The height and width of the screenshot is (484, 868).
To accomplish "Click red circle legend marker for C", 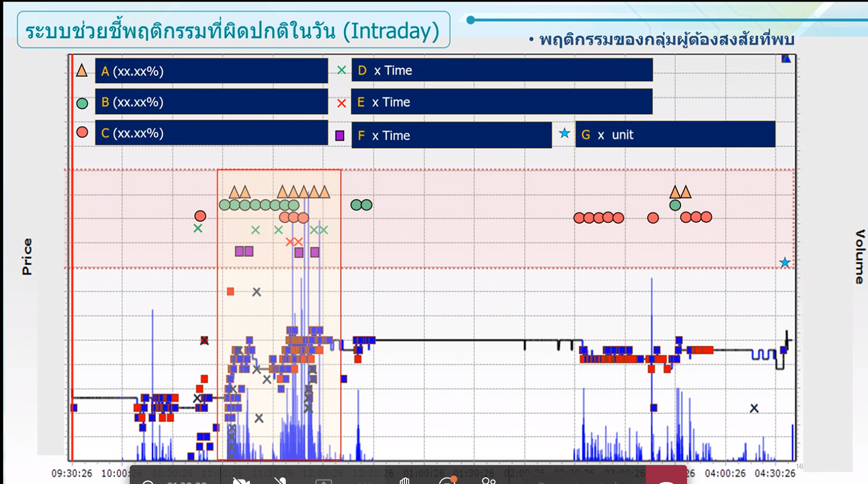I will tap(82, 132).
